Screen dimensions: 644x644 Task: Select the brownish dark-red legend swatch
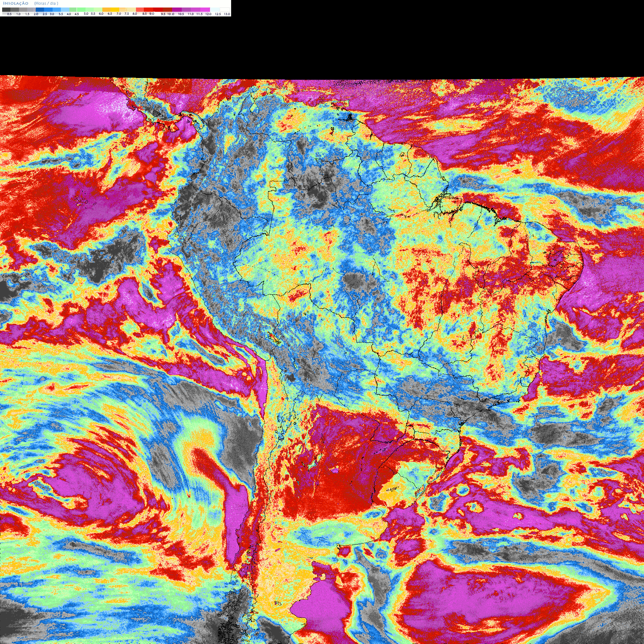point(167,10)
